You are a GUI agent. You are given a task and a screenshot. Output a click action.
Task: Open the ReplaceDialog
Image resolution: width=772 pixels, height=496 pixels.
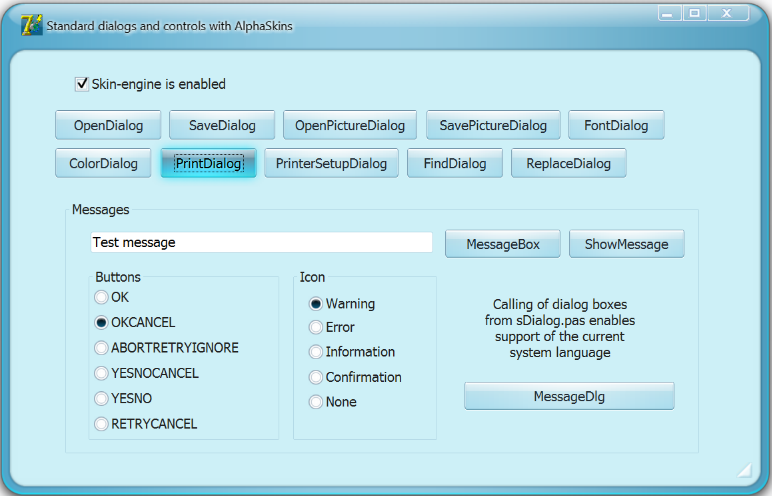point(569,164)
